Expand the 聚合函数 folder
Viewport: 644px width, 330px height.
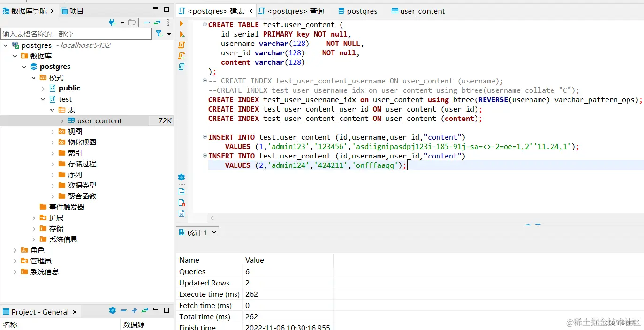coord(53,196)
